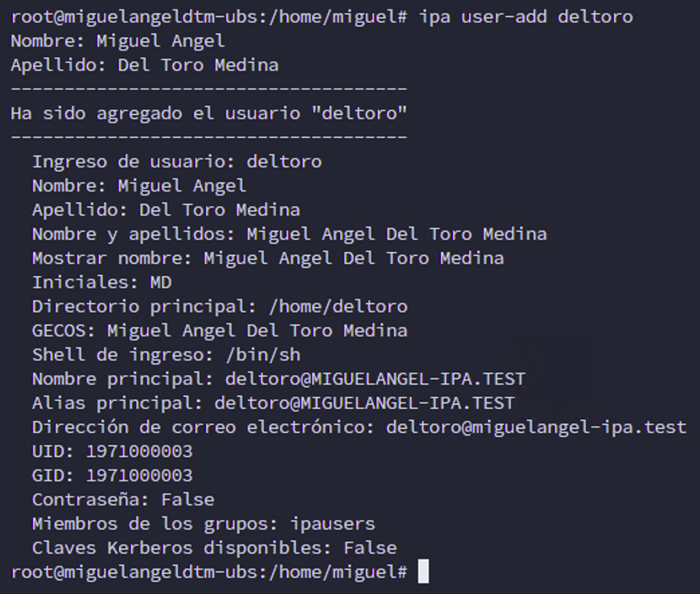Click the ipausers group name
The width and height of the screenshot is (700, 594).
click(332, 523)
